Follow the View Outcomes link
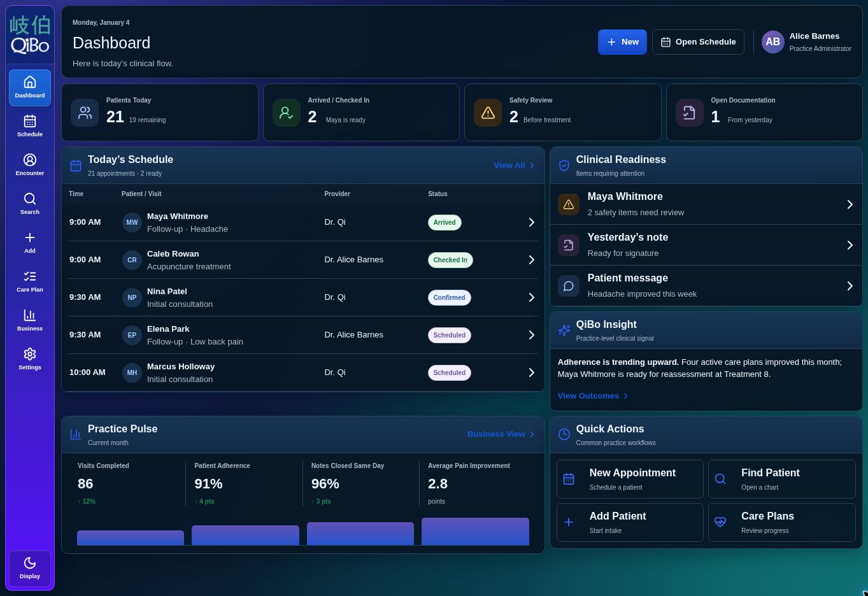The height and width of the screenshot is (596, 868). [593, 396]
